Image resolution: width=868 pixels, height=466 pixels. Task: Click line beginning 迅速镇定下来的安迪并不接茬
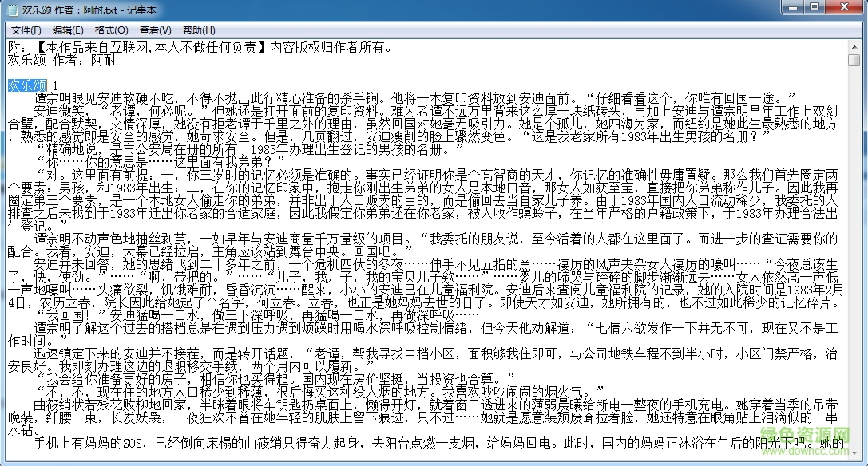pyautogui.click(x=436, y=353)
